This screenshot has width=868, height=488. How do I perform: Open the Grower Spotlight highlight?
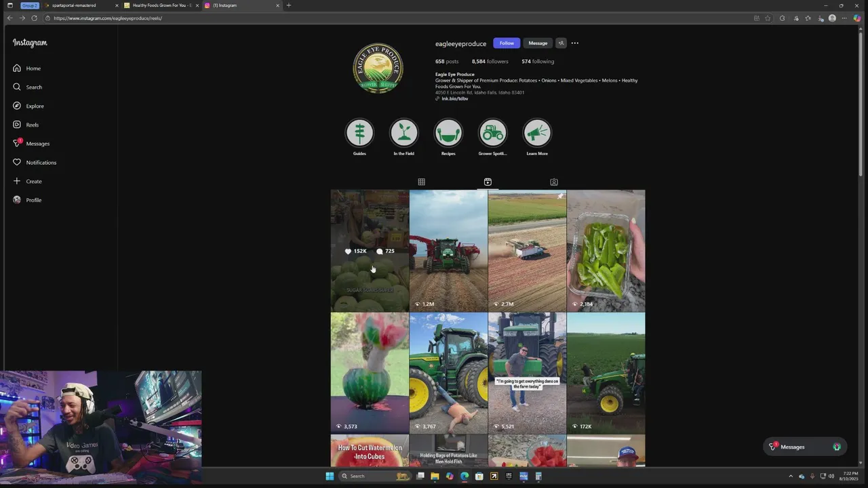[492, 133]
